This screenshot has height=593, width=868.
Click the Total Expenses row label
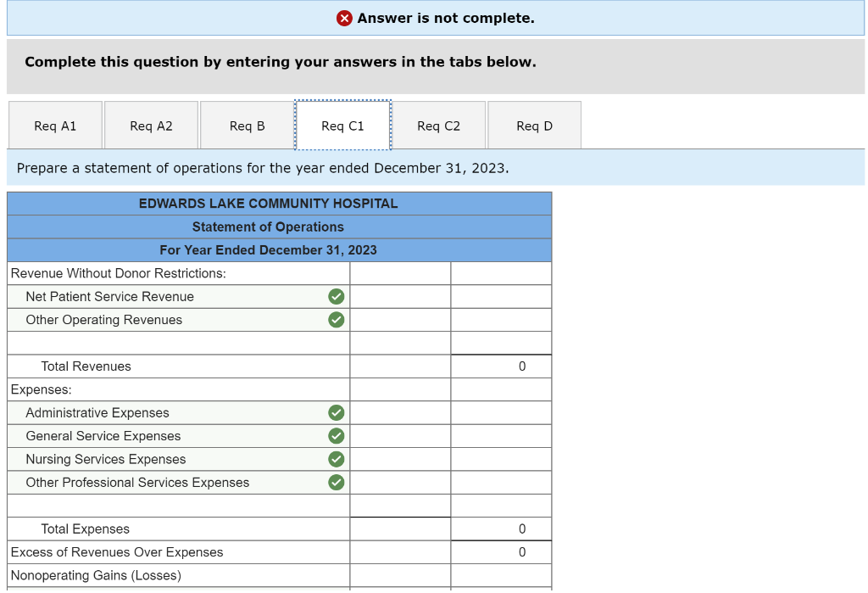86,529
